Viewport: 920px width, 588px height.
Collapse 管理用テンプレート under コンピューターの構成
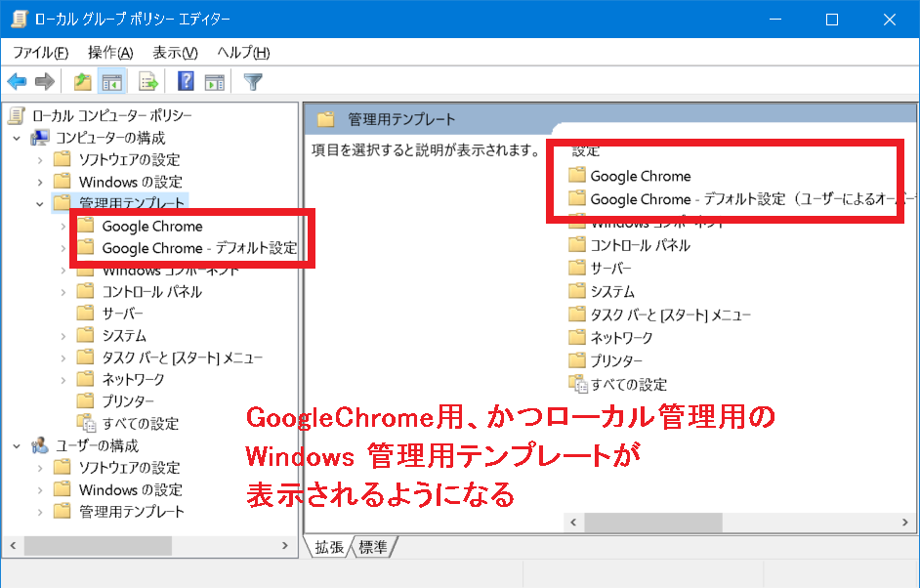(x=40, y=204)
